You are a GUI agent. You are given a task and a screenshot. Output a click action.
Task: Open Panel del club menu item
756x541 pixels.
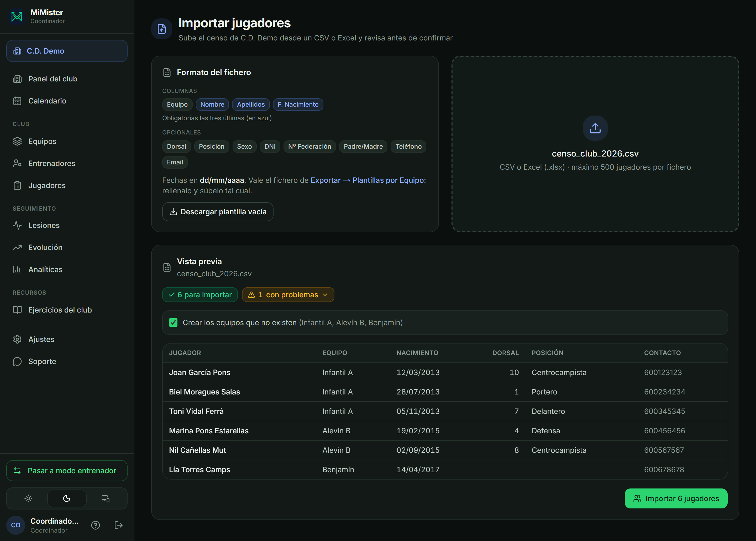tap(67, 79)
